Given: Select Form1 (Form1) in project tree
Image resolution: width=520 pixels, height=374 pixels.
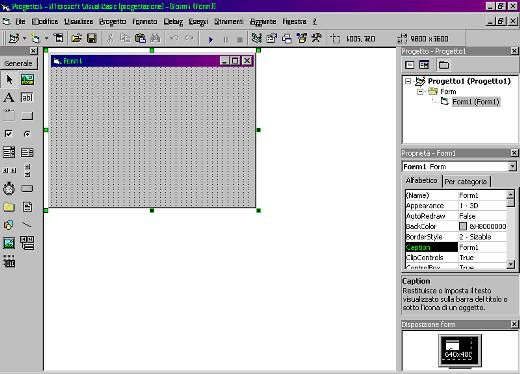Looking at the screenshot, I should pos(476,102).
